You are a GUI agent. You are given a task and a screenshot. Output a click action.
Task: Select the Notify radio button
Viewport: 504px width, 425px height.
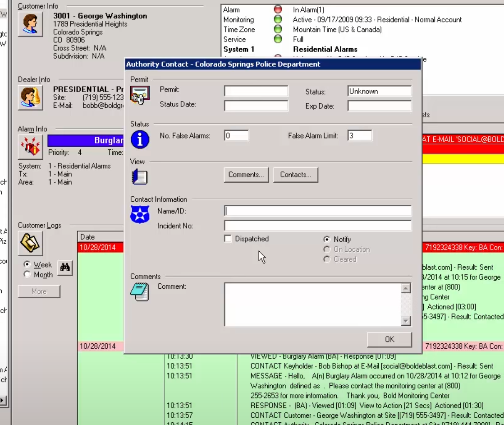click(327, 240)
